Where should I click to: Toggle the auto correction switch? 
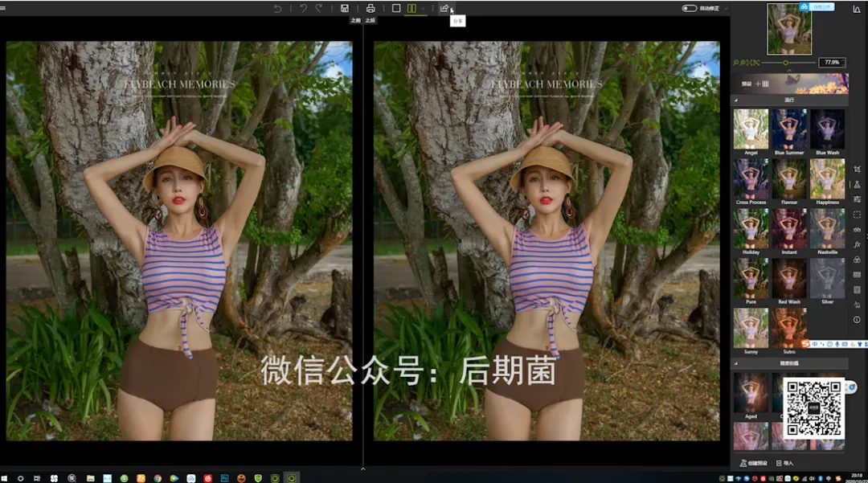690,8
